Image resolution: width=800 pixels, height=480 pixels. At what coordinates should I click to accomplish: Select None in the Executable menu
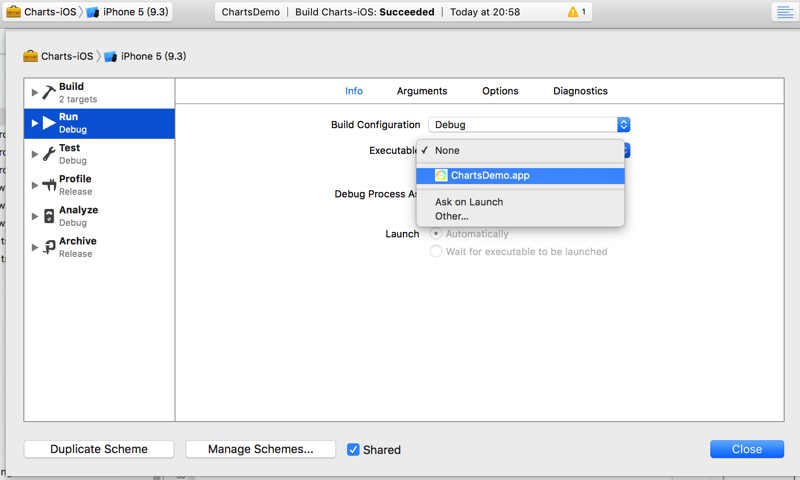click(520, 150)
